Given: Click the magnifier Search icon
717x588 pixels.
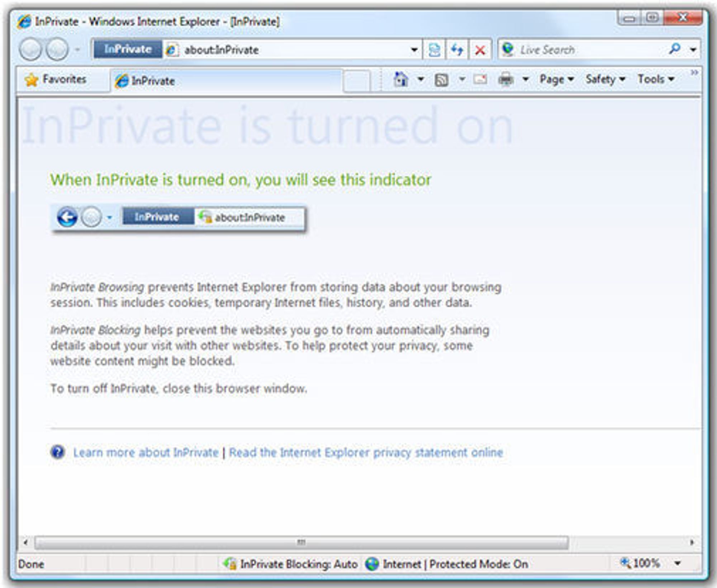Looking at the screenshot, I should pyautogui.click(x=675, y=49).
